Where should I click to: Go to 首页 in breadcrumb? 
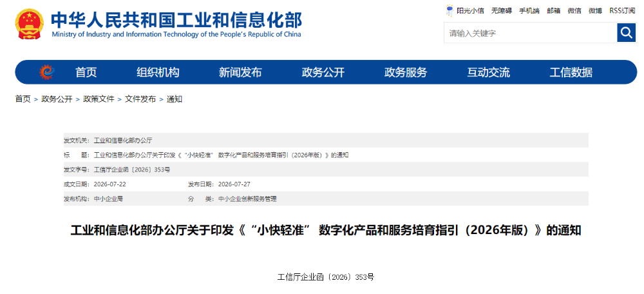coord(23,99)
